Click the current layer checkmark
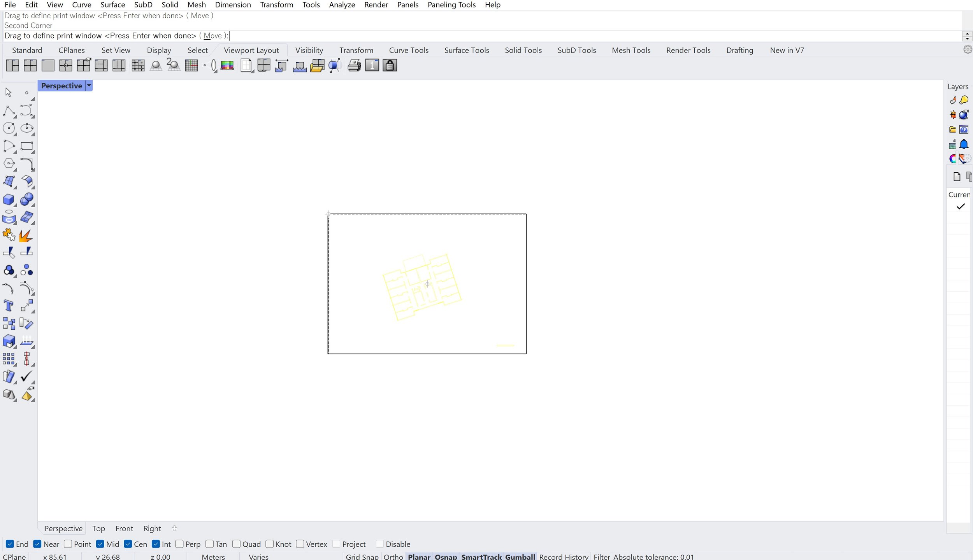This screenshot has width=973, height=560. (x=961, y=206)
